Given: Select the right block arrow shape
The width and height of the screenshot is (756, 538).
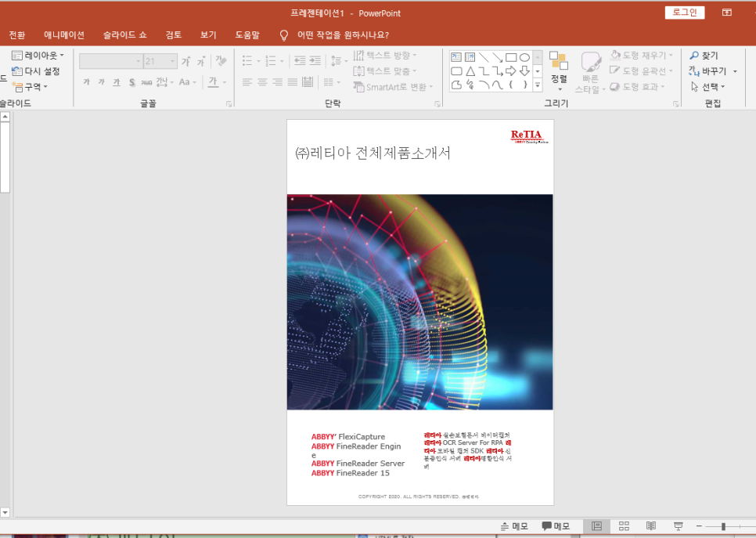Looking at the screenshot, I should [x=511, y=71].
